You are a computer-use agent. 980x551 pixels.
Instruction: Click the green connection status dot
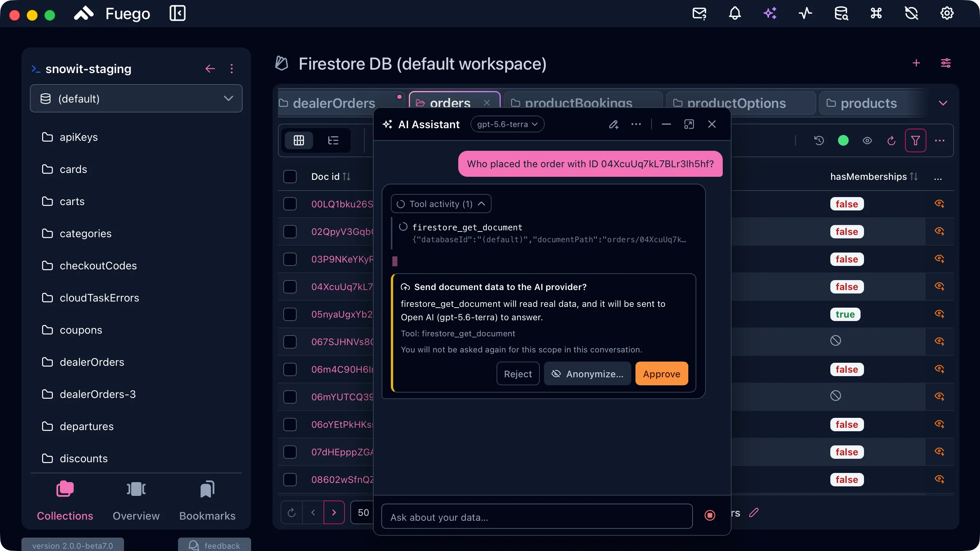[843, 140]
